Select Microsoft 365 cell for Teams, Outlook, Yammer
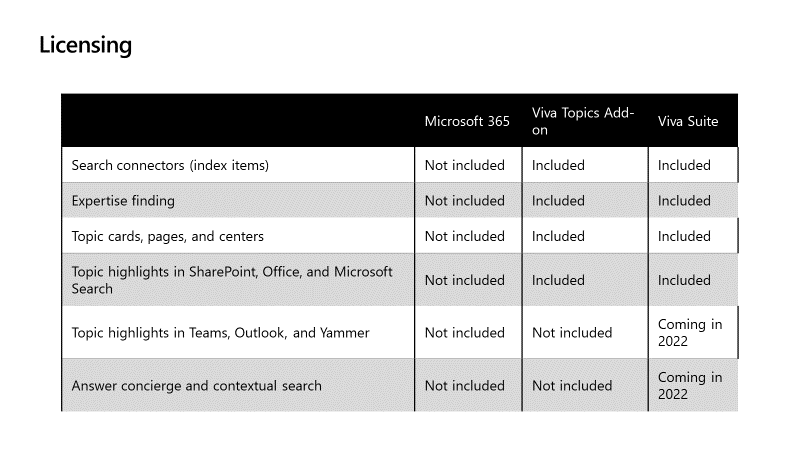Screen dimensions: 800x450 (465, 333)
